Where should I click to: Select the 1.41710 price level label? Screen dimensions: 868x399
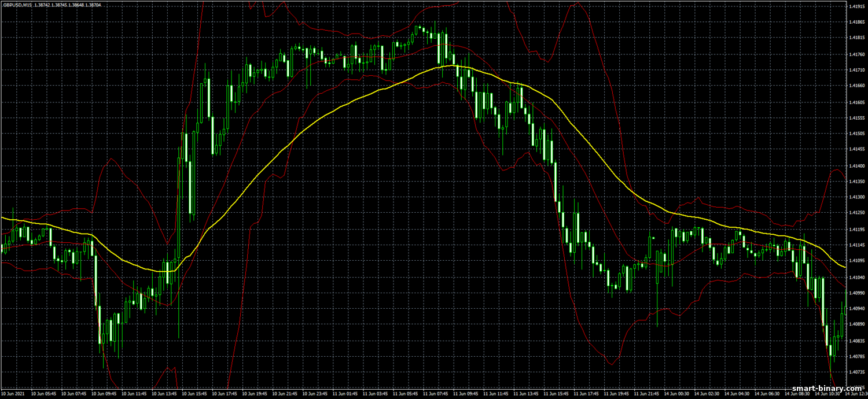pyautogui.click(x=857, y=70)
